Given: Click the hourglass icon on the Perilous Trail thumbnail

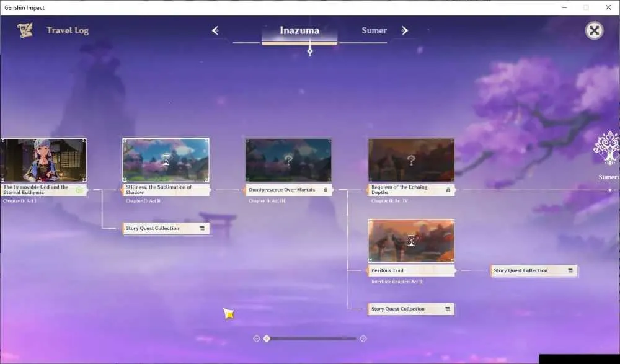Looking at the screenshot, I should 411,241.
